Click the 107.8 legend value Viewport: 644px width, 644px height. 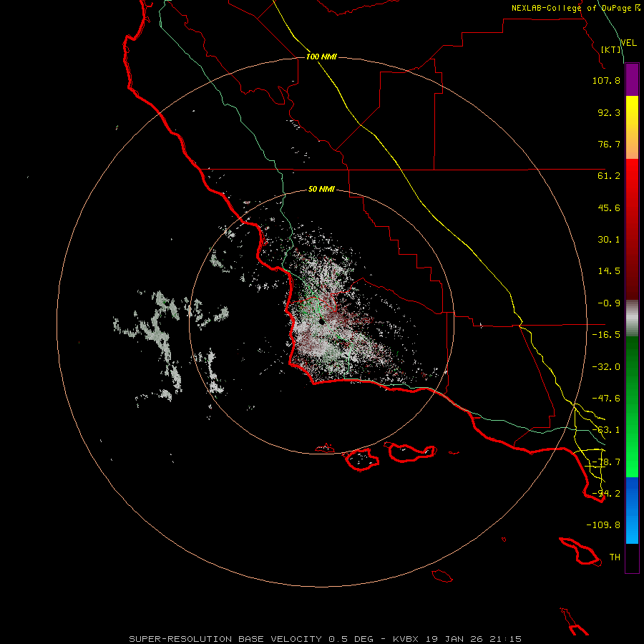[606, 80]
